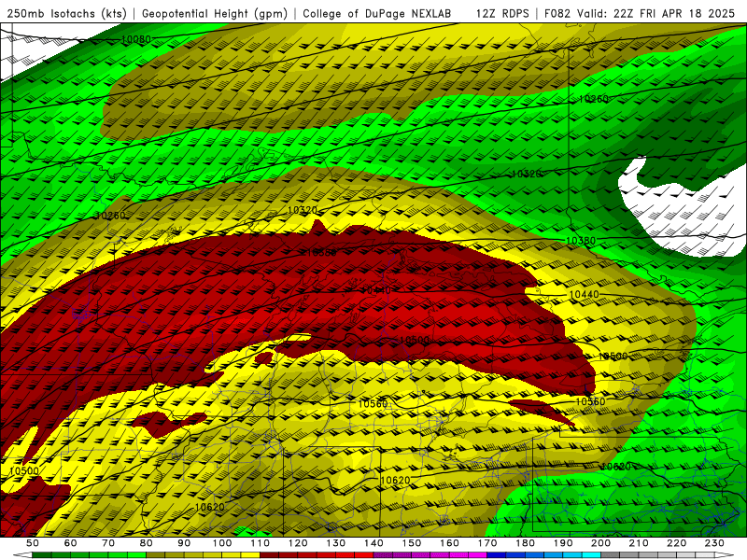This screenshot has width=747, height=560.
Task: Click legend value 50 on the color scale
Action: coord(33,543)
